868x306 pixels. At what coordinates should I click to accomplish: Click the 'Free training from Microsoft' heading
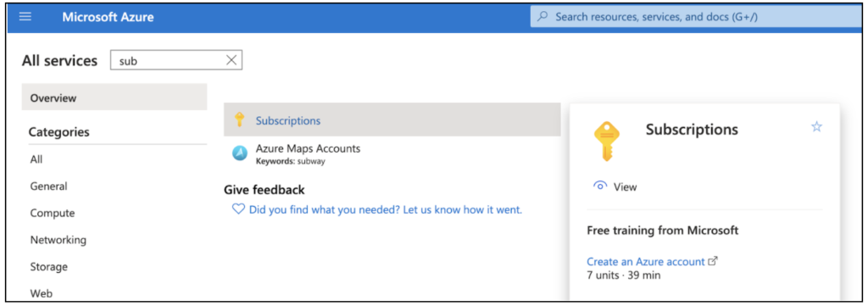pyautogui.click(x=663, y=231)
